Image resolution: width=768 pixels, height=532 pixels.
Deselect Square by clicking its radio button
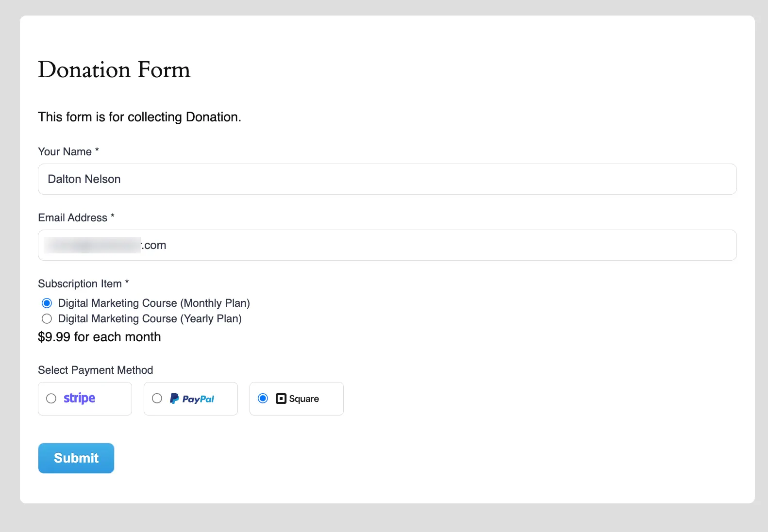(263, 399)
